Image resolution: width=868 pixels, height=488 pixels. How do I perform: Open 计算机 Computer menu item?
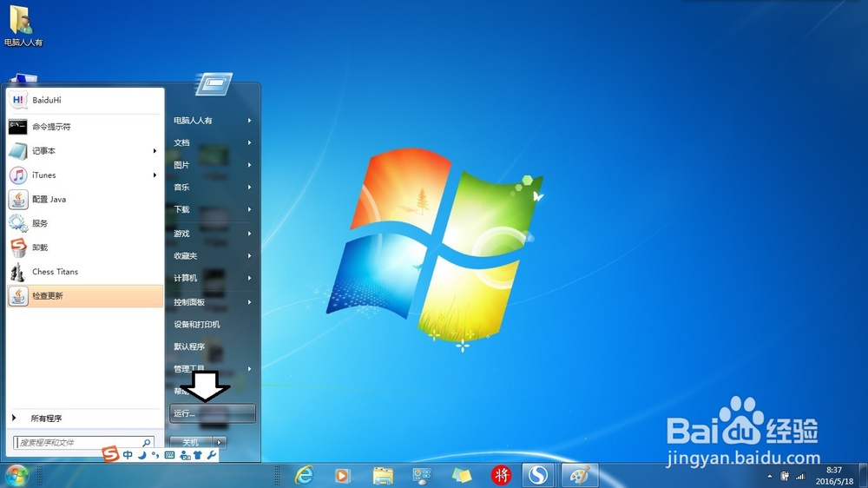tap(213, 278)
